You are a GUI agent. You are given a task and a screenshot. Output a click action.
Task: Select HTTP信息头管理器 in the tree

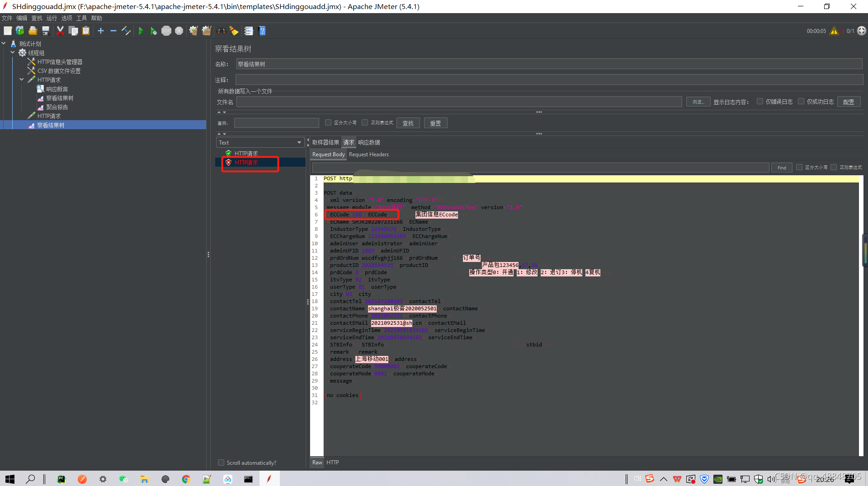60,62
